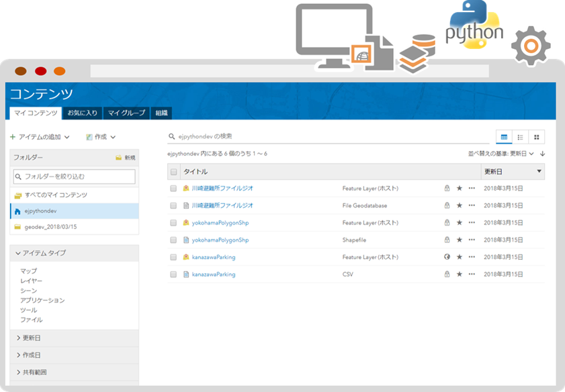Viewport: 565px width, 392px height.
Task: Open more options on Shapefile row
Action: click(x=472, y=240)
